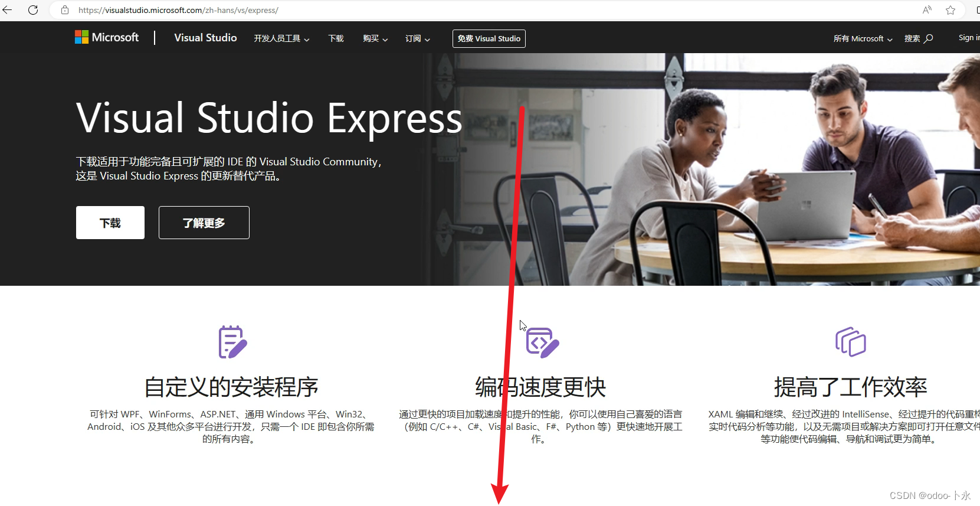The width and height of the screenshot is (980, 506).
Task: Click the search magnifier icon
Action: tap(929, 38)
